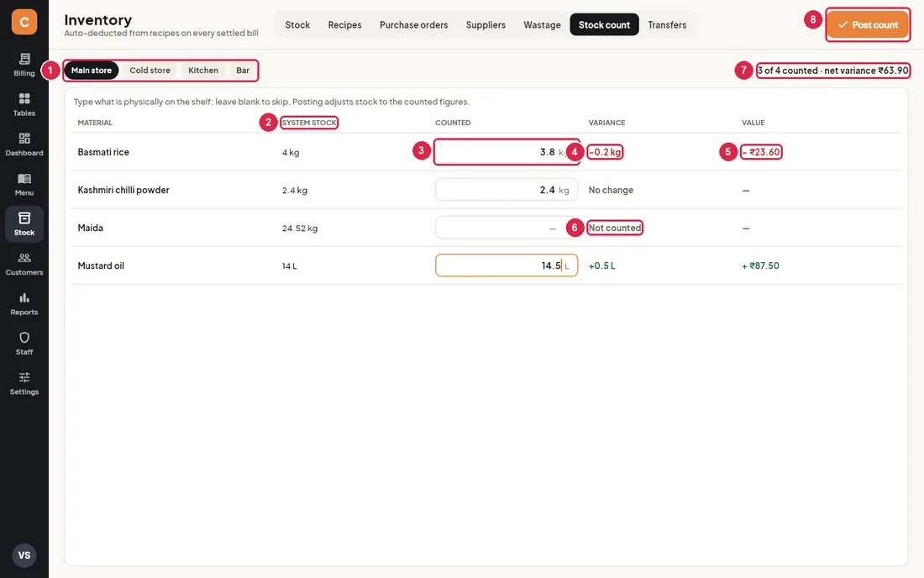Open the Billing section icon
Screen dimensions: 924x578
tap(24, 59)
